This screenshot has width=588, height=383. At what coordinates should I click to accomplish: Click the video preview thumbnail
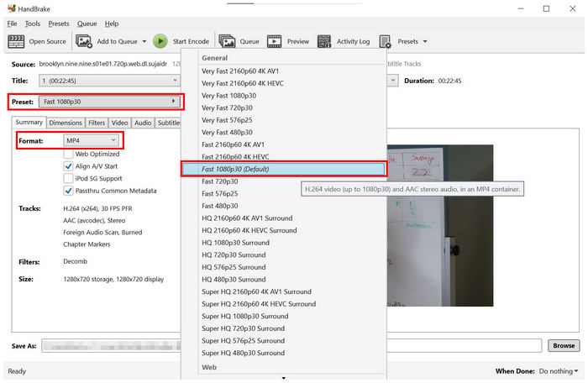[x=440, y=225]
